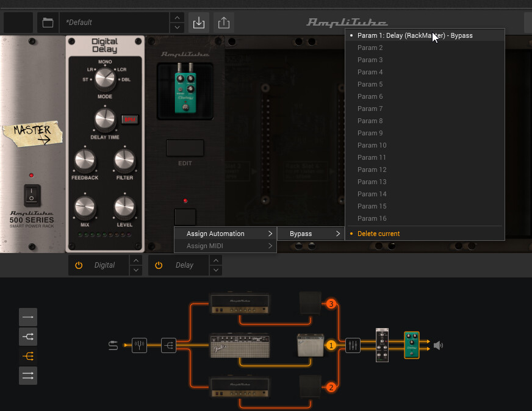This screenshot has width=532, height=411.
Task: Expand the Assign MIDI submenu
Action: pyautogui.click(x=225, y=246)
